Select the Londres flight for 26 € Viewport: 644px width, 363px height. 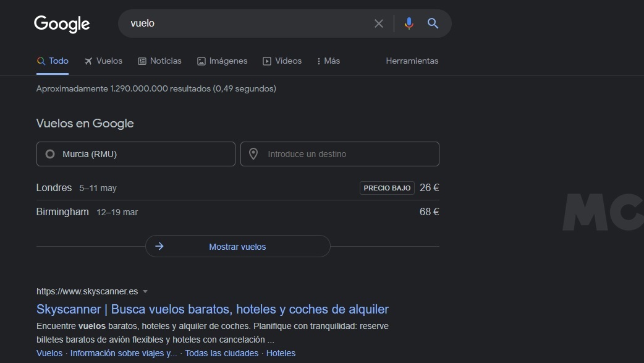tap(237, 188)
